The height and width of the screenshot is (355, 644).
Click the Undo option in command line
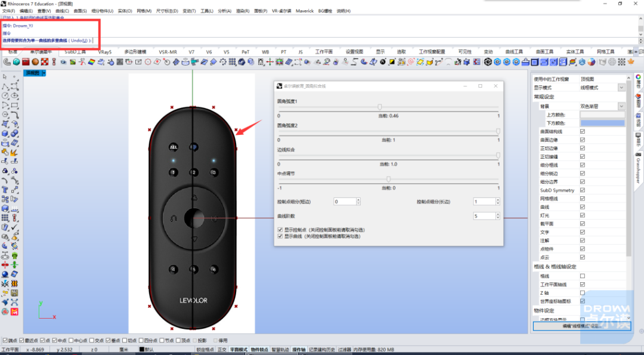[x=79, y=41]
